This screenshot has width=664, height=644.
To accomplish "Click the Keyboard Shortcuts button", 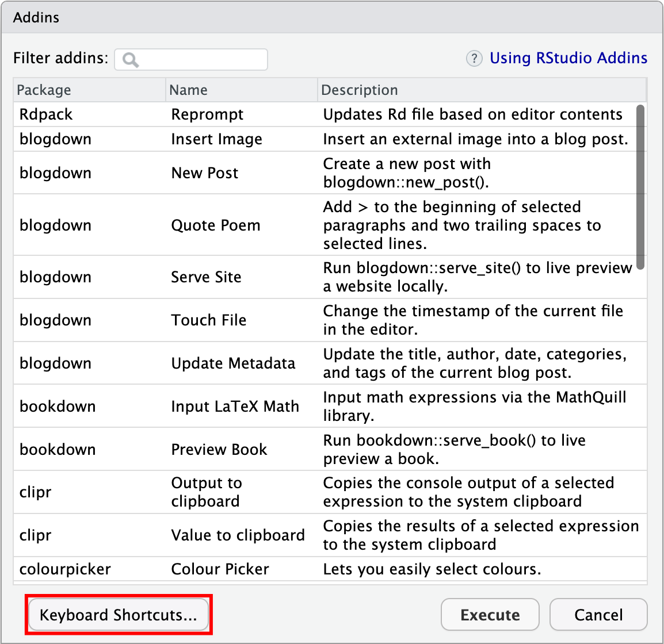I will click(119, 615).
